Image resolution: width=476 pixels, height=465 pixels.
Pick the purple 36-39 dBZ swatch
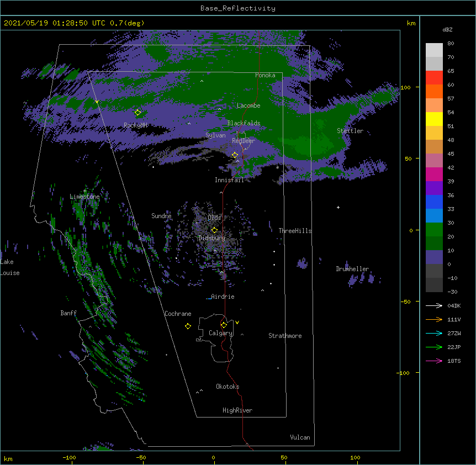click(434, 188)
